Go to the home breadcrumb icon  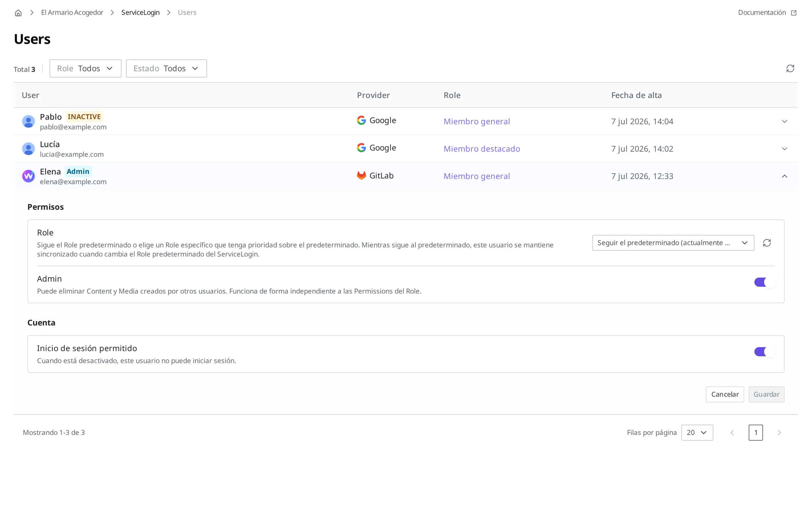point(18,13)
